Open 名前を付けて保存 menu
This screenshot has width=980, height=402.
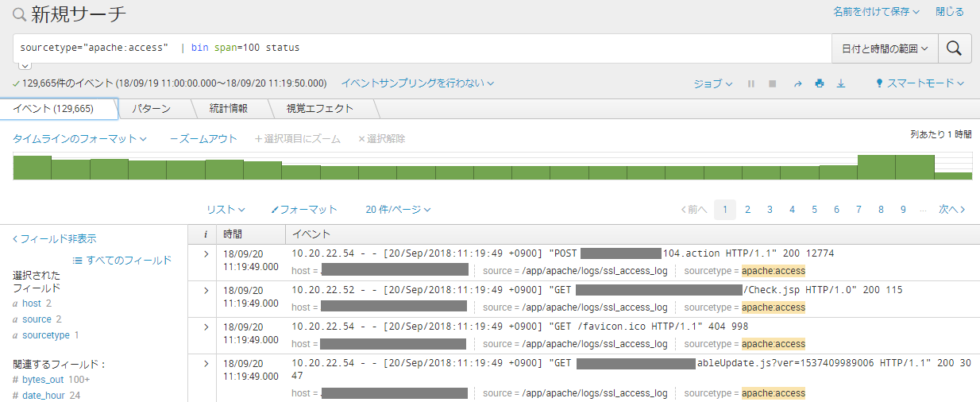[877, 12]
